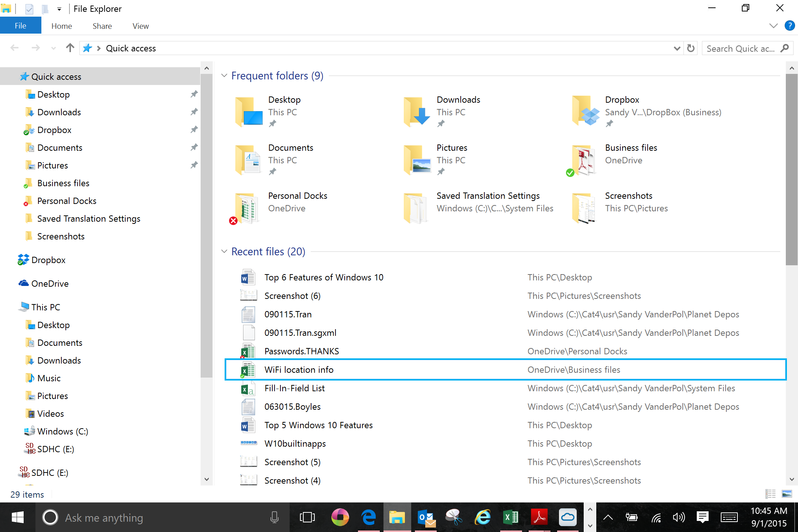The width and height of the screenshot is (798, 532).
Task: Open the Documents frequent folder icon
Action: pyautogui.click(x=248, y=160)
